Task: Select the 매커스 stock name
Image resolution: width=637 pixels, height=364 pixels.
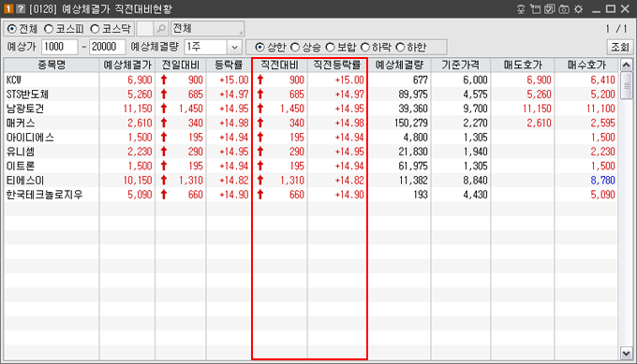Action: (21, 123)
